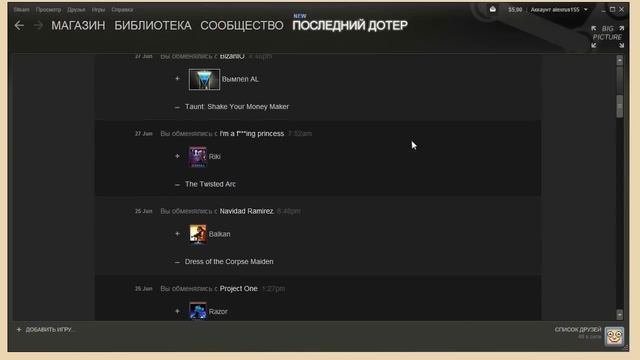Image resolution: width=640 pixels, height=360 pixels.
Task: Open the Riki item icon
Action: 198,157
